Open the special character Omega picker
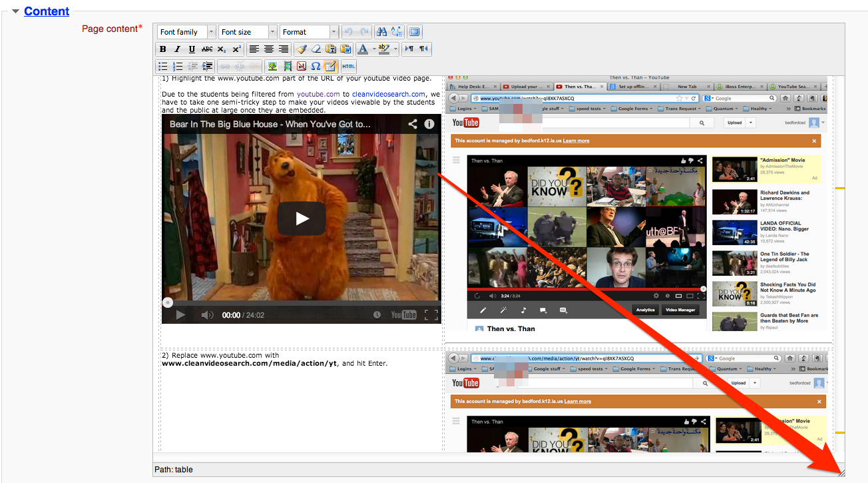868x483 pixels. [x=316, y=66]
